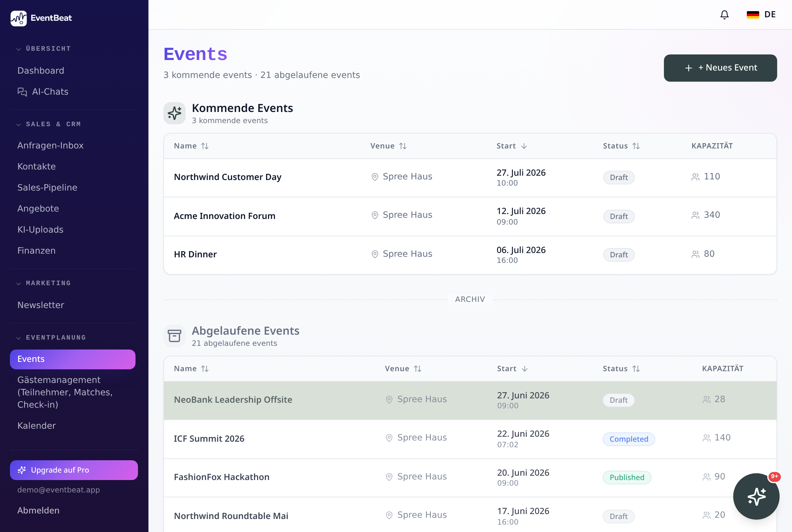Screen dimensions: 792x532
Task: Click Draft badge in HR Dinner row
Action: click(x=619, y=255)
